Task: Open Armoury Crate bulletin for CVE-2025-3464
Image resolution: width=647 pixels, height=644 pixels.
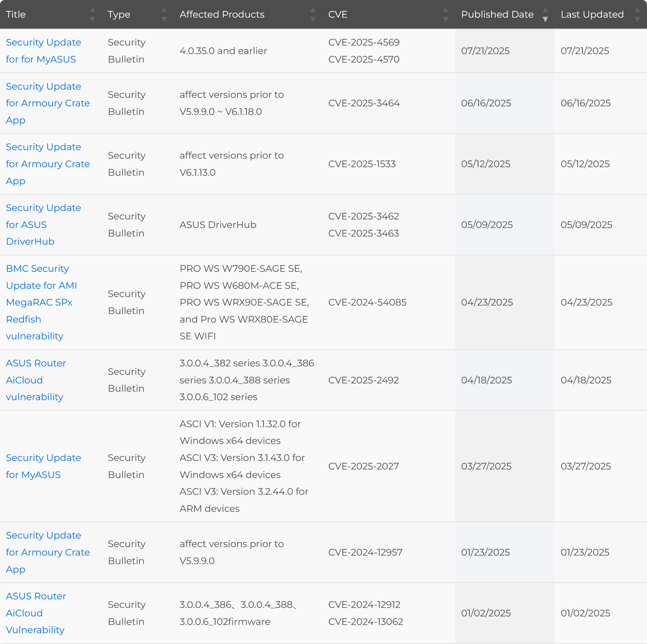Action: [x=47, y=103]
